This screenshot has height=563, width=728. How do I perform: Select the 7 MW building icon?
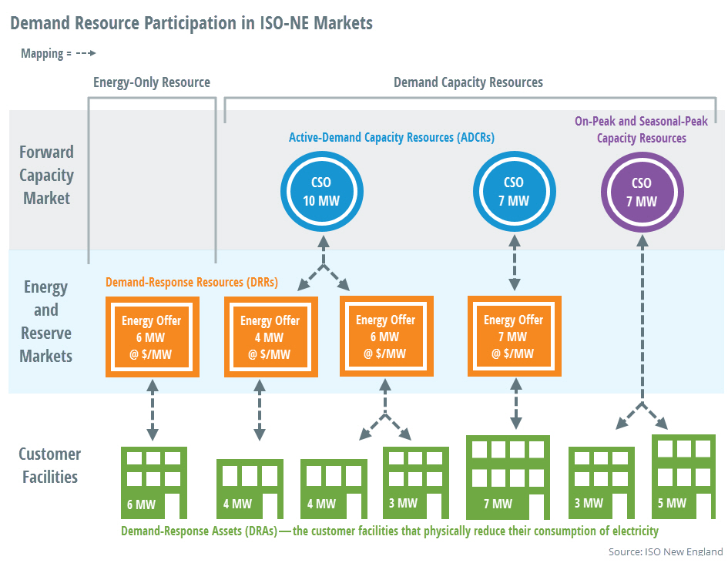point(508,476)
